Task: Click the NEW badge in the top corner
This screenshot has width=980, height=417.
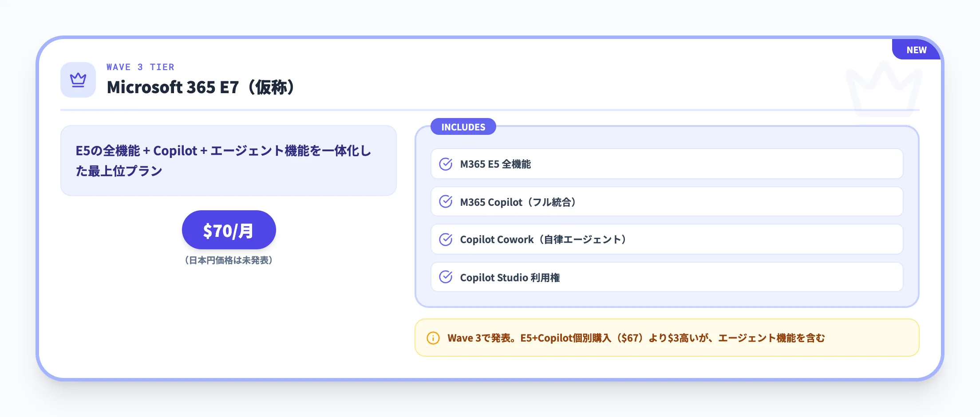Action: [916, 50]
